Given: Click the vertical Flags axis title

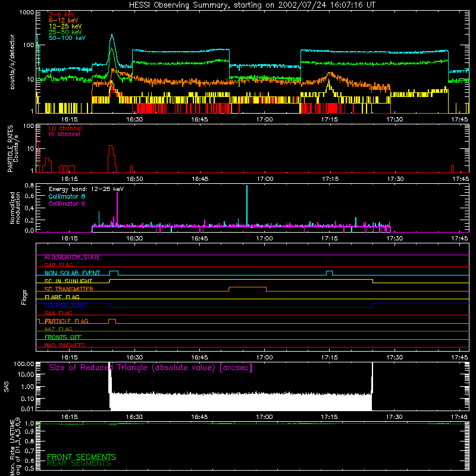Looking at the screenshot, I should click(24, 297).
